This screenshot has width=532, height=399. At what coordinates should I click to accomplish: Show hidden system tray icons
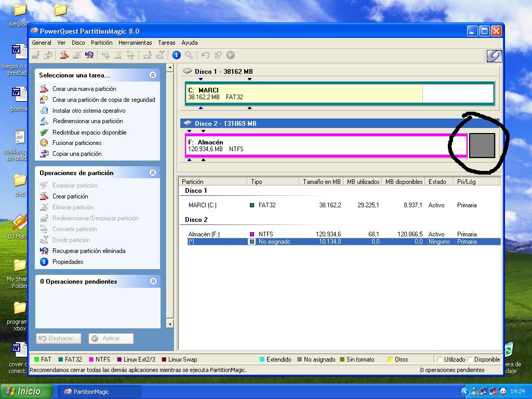[x=465, y=392]
